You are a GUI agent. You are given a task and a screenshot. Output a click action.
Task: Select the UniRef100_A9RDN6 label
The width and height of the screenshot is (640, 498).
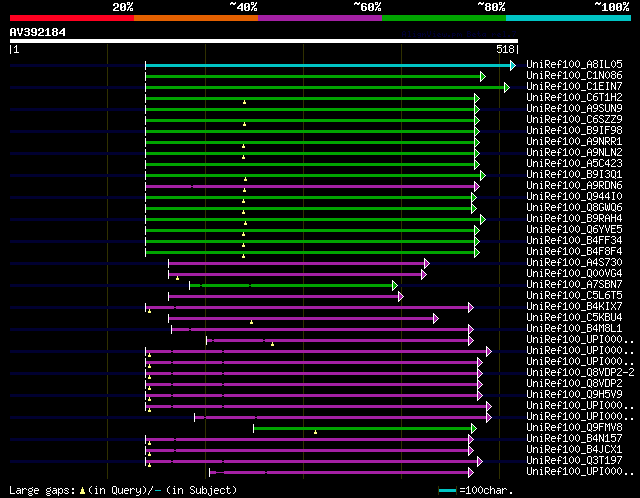574,185
